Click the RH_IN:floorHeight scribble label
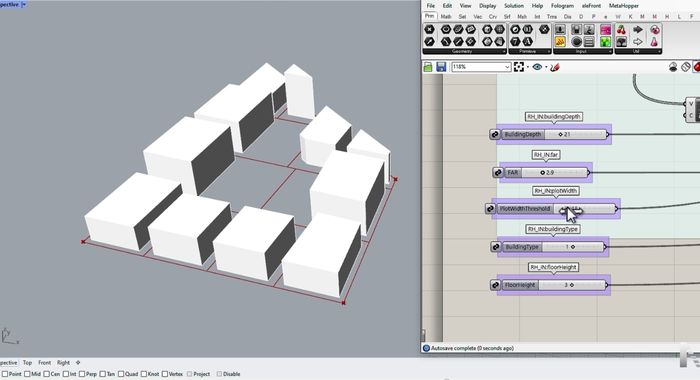The width and height of the screenshot is (700, 380). coord(554,267)
